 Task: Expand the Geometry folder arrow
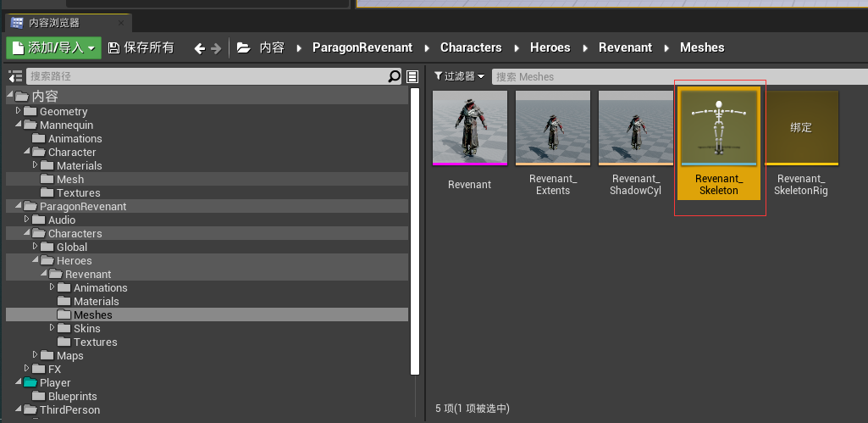coord(19,111)
